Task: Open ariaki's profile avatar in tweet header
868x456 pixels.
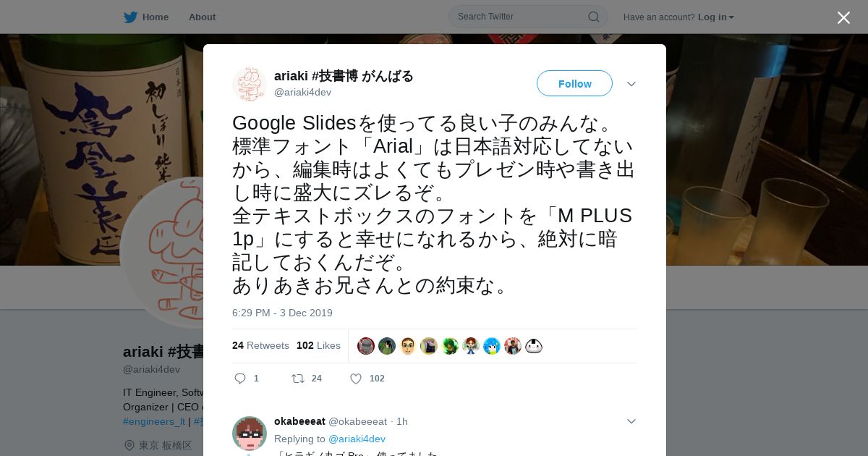Action: [x=250, y=84]
